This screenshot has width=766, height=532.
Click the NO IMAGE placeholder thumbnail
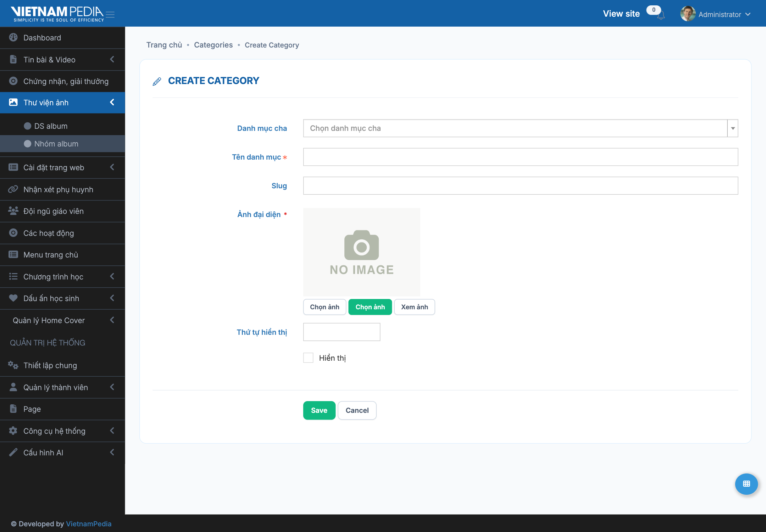[361, 252]
